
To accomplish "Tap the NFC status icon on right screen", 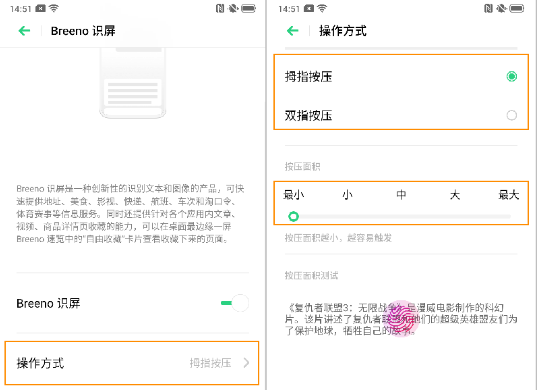I will pos(488,8).
